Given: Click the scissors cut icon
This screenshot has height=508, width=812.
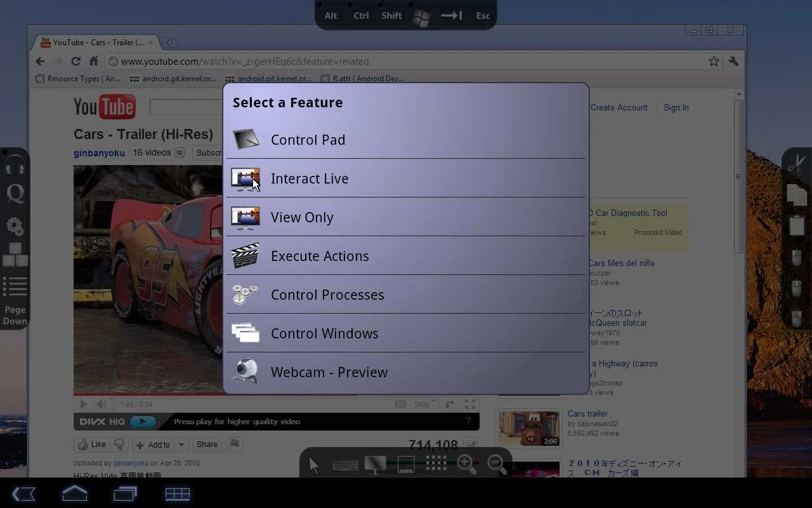Looking at the screenshot, I should pyautogui.click(x=796, y=163).
